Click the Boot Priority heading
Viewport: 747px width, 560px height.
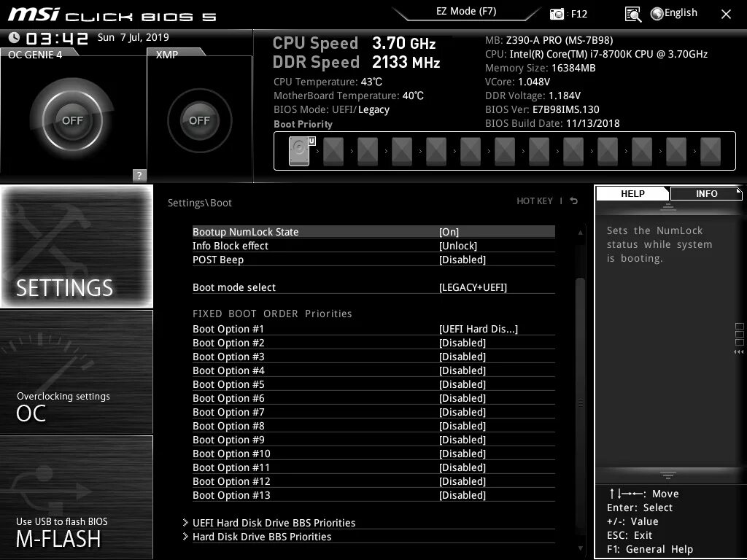point(303,124)
